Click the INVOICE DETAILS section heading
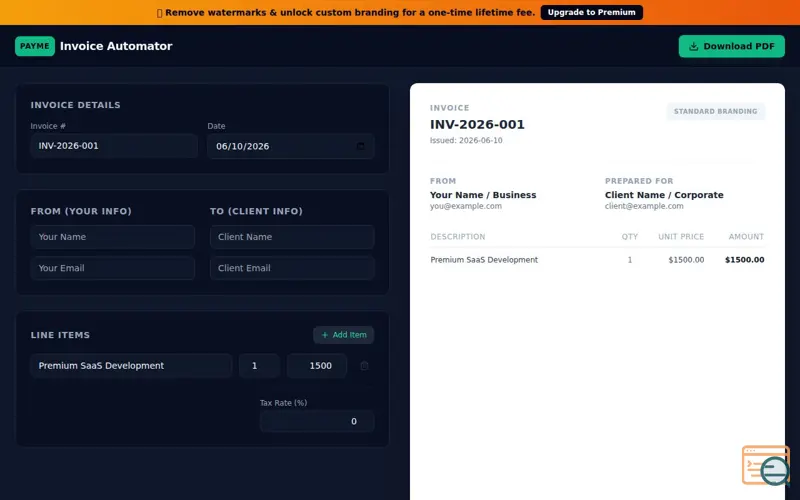Image resolution: width=800 pixels, height=500 pixels. [76, 105]
